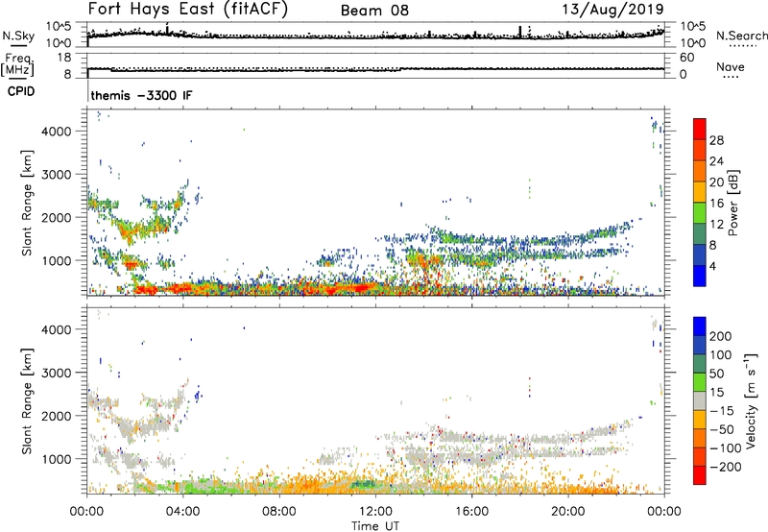Click the '60' tick right of frequency panel

pyautogui.click(x=686, y=58)
